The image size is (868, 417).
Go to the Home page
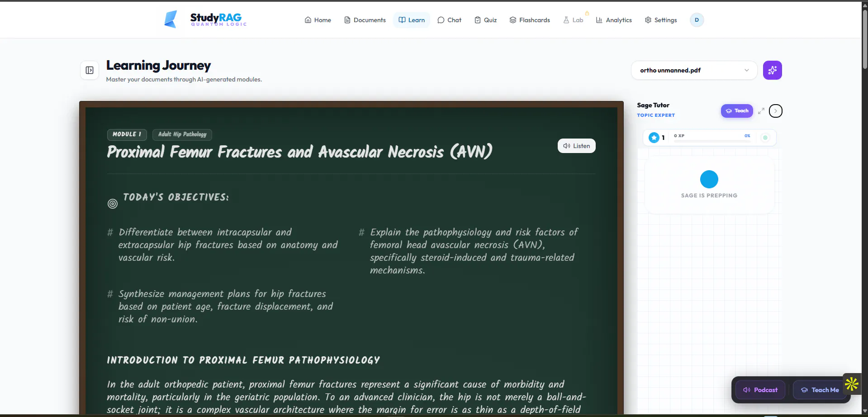(318, 20)
